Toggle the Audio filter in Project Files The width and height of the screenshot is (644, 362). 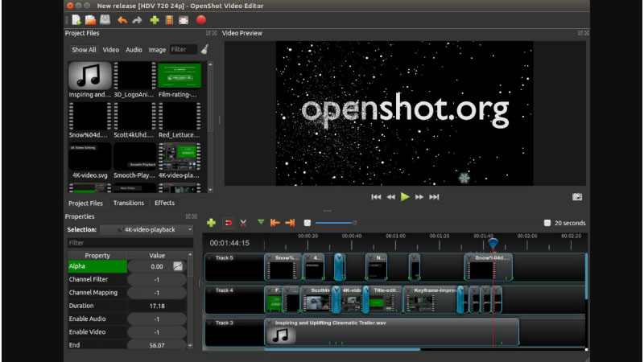click(134, 50)
